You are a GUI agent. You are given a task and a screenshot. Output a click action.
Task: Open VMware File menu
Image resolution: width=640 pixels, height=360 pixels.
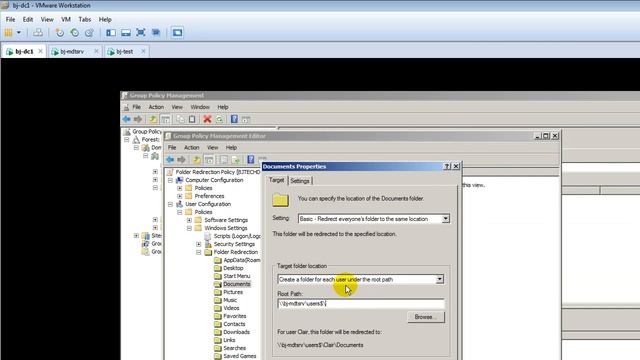click(x=10, y=19)
